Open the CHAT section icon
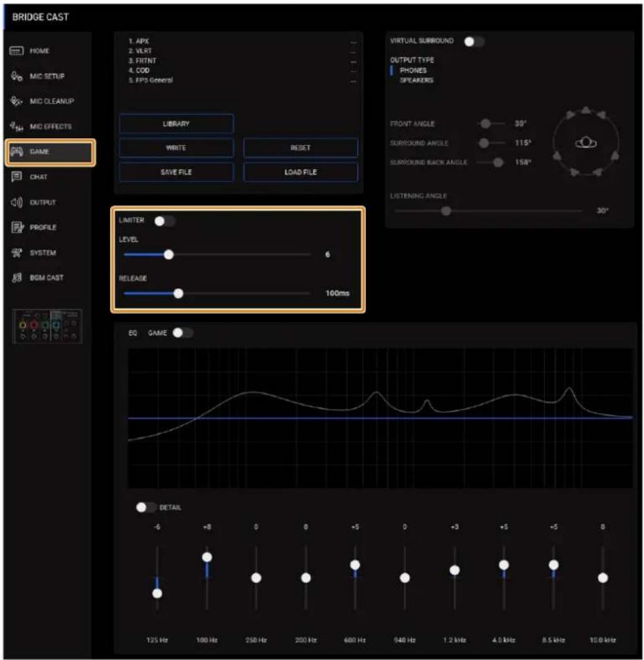The image size is (644, 660). click(x=16, y=177)
